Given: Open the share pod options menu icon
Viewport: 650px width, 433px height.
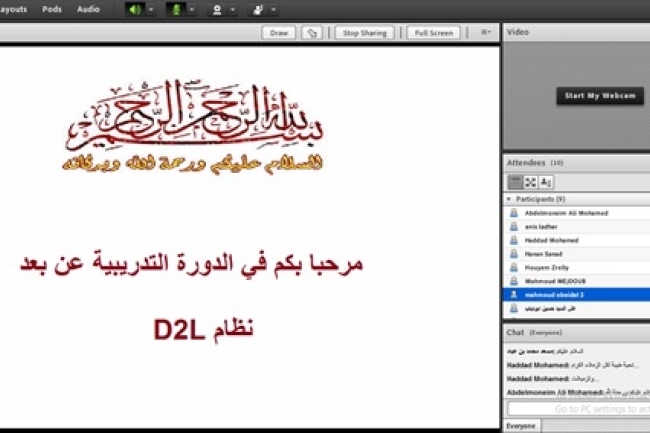Looking at the screenshot, I should pyautogui.click(x=486, y=32).
